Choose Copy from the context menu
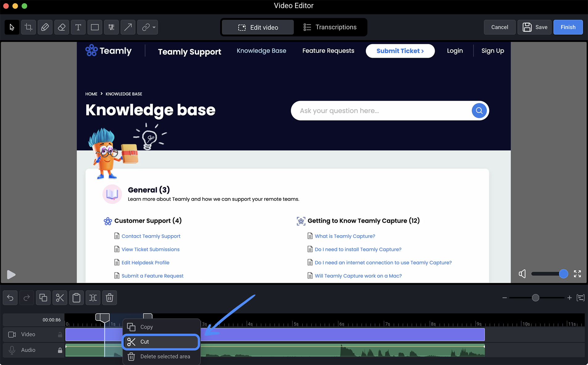The image size is (588, 365). pos(161,327)
